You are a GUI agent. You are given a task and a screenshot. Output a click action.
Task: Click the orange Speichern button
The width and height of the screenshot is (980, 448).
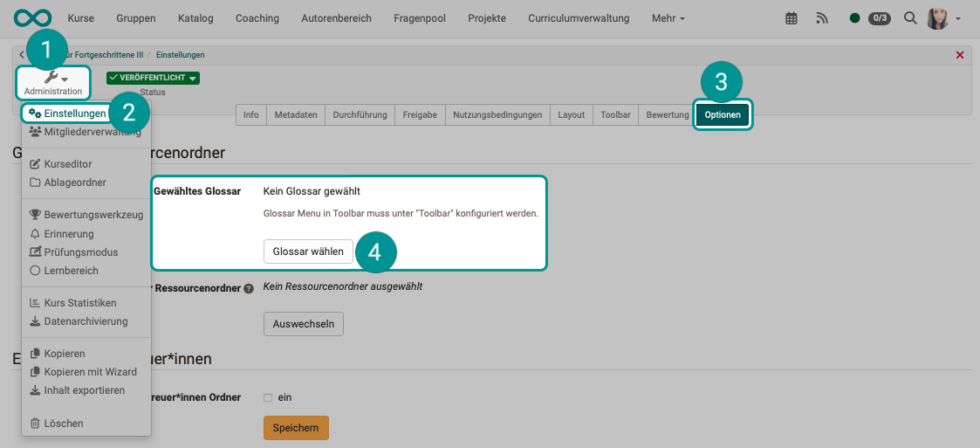click(x=296, y=428)
